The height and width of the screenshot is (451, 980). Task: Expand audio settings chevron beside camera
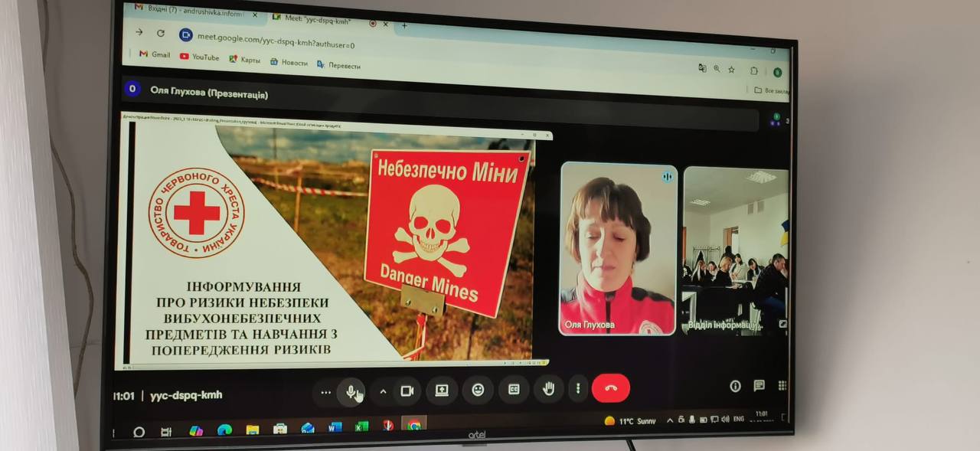pyautogui.click(x=383, y=391)
